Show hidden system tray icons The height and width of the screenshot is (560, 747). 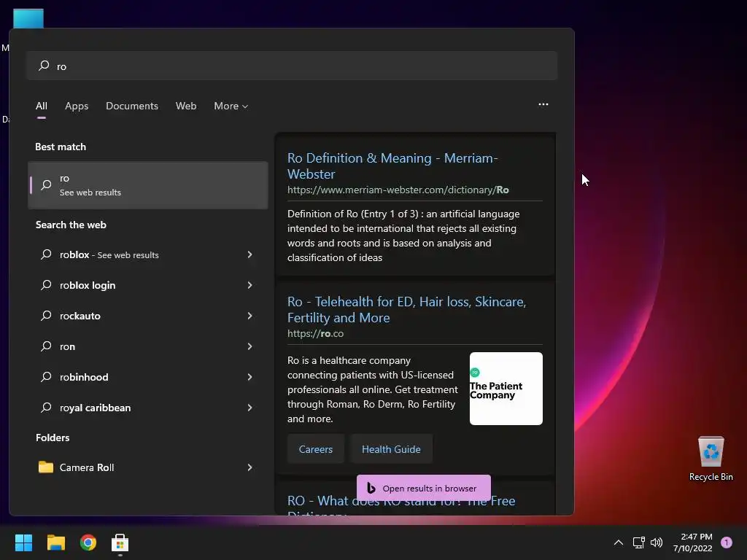[619, 542]
